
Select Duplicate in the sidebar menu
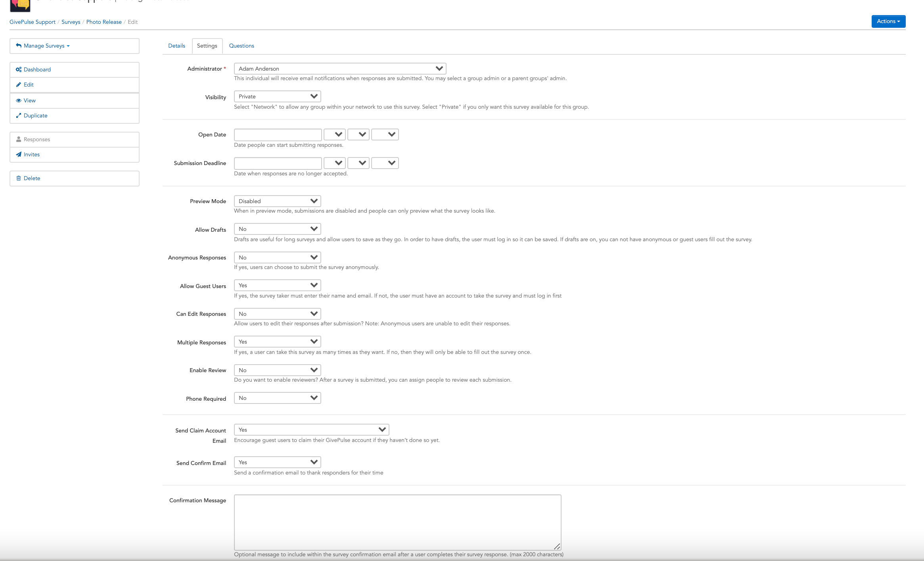pyautogui.click(x=75, y=115)
